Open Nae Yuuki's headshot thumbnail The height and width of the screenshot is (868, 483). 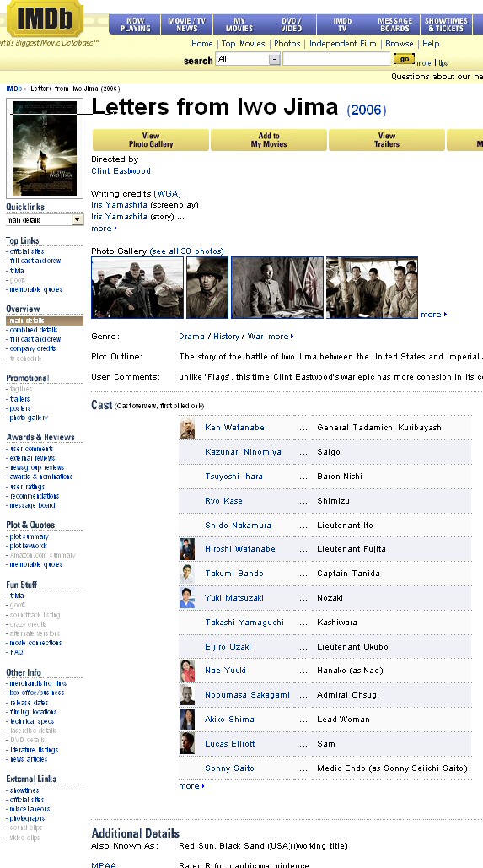tap(187, 671)
